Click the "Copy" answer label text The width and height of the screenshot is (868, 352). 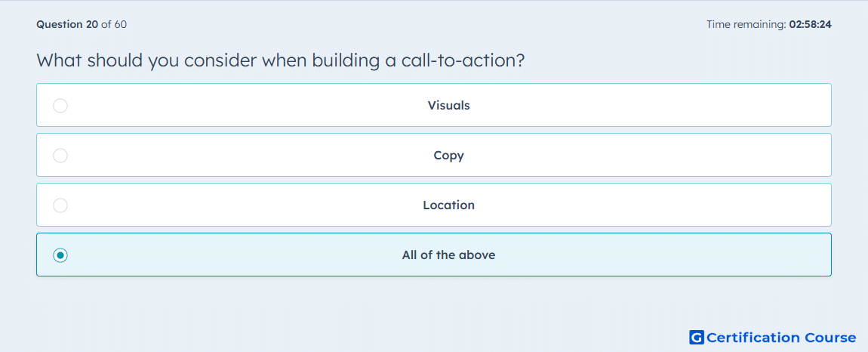[x=449, y=156]
